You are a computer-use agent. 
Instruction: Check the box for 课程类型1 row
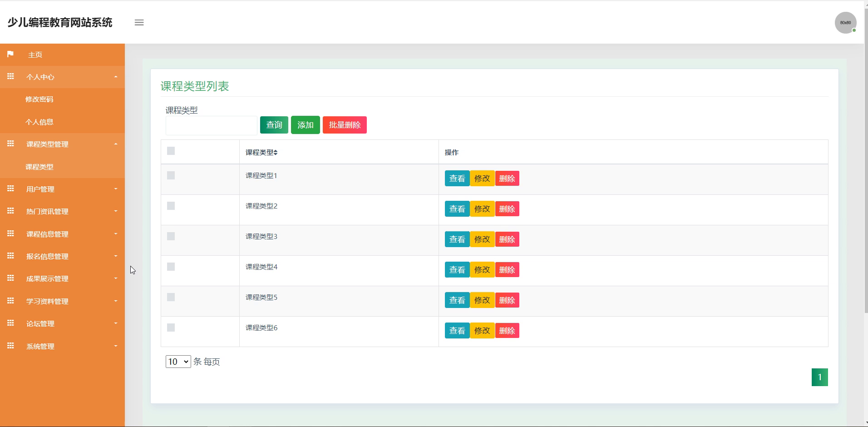click(x=171, y=175)
